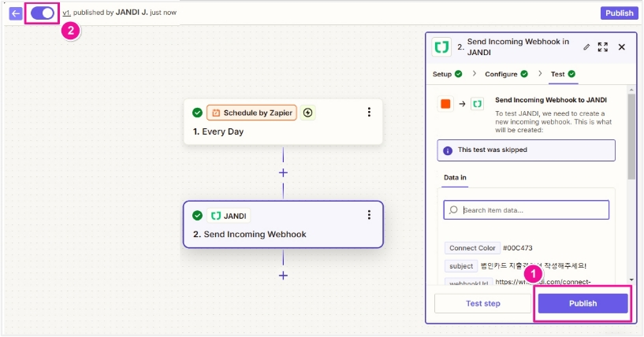The image size is (644, 337).
Task: Expand the side panel to full screen
Action: [603, 47]
